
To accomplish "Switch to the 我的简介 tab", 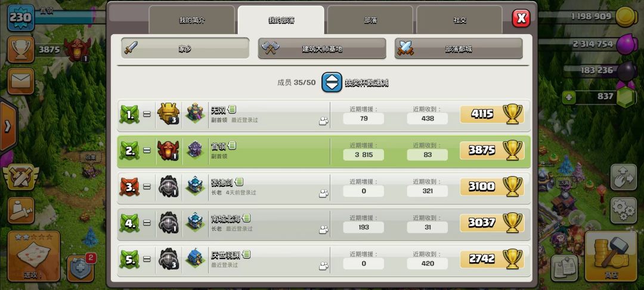I will point(192,20).
